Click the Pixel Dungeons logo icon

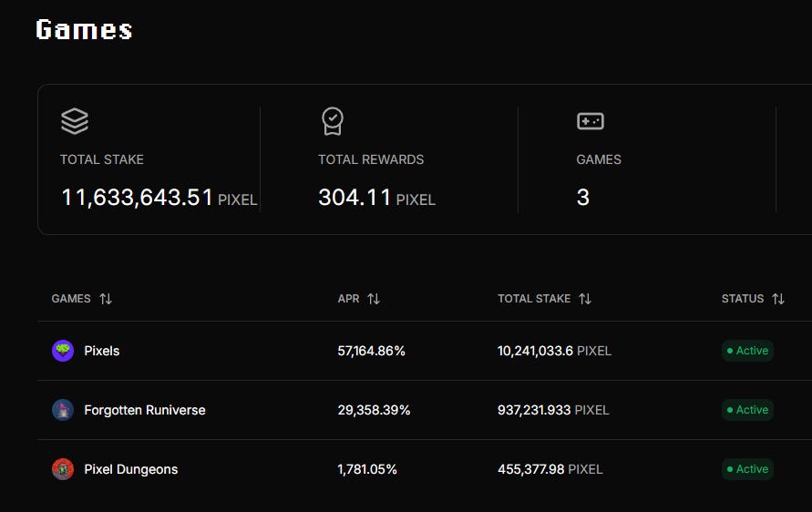63,469
